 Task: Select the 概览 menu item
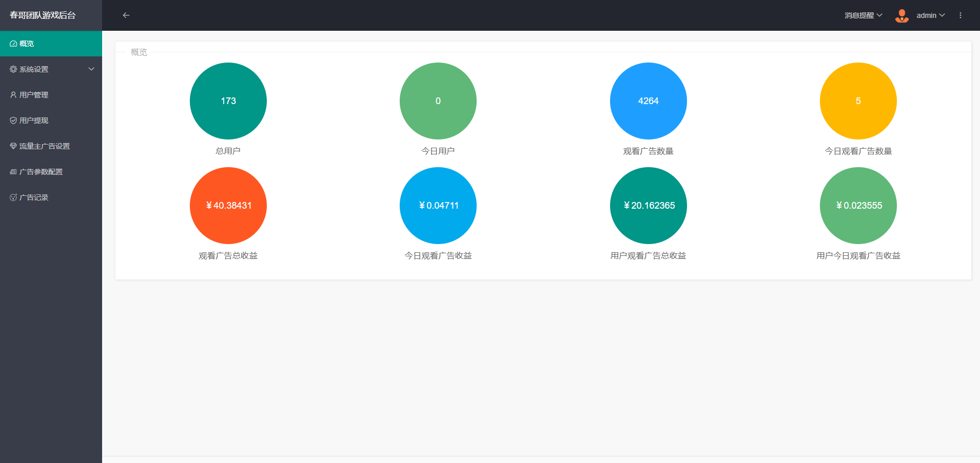click(51, 44)
